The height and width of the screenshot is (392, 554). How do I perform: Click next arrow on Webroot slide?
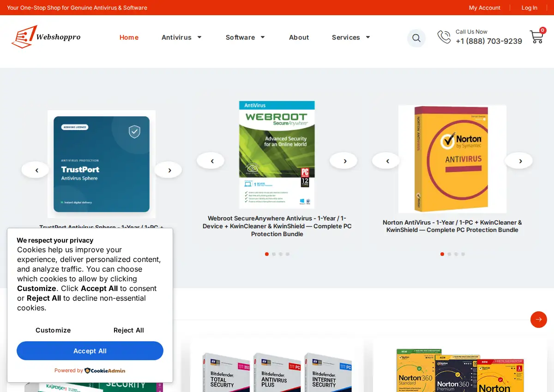343,160
